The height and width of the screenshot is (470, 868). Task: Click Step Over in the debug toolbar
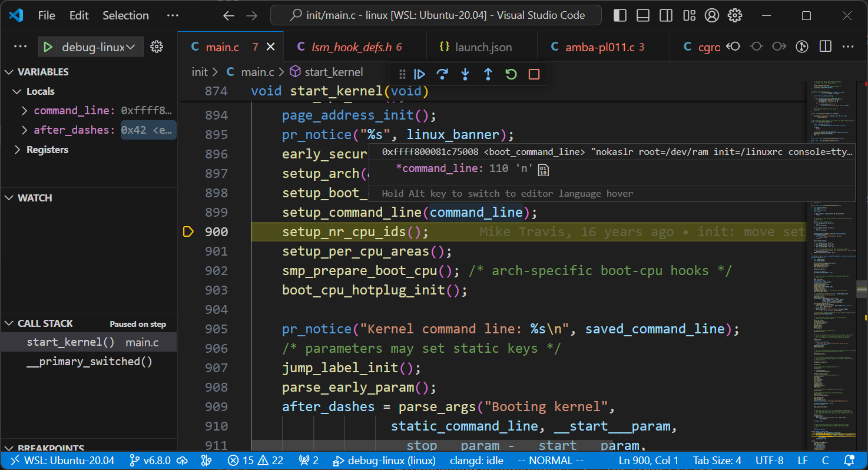[x=442, y=74]
